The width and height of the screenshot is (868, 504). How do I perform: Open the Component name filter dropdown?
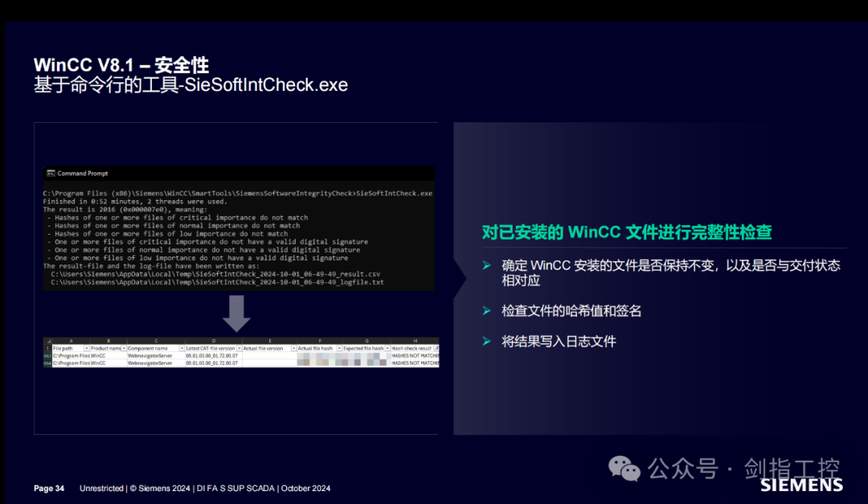(x=182, y=349)
